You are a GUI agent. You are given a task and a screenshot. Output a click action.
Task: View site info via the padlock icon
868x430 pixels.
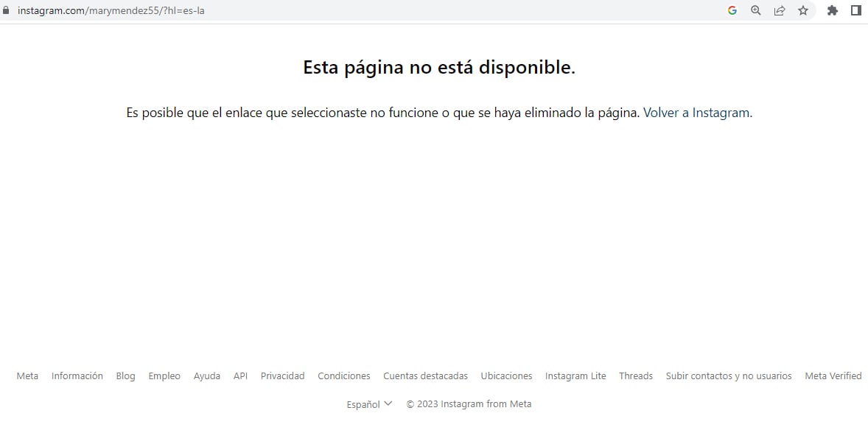7,10
